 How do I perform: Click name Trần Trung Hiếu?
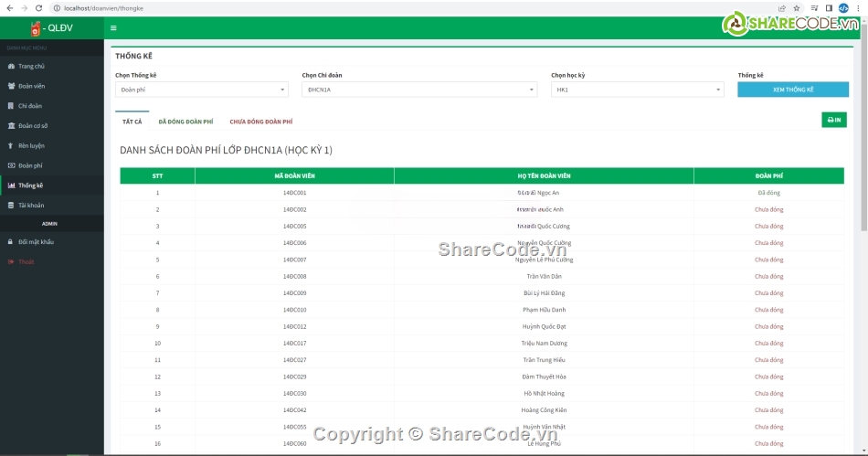[545, 360]
